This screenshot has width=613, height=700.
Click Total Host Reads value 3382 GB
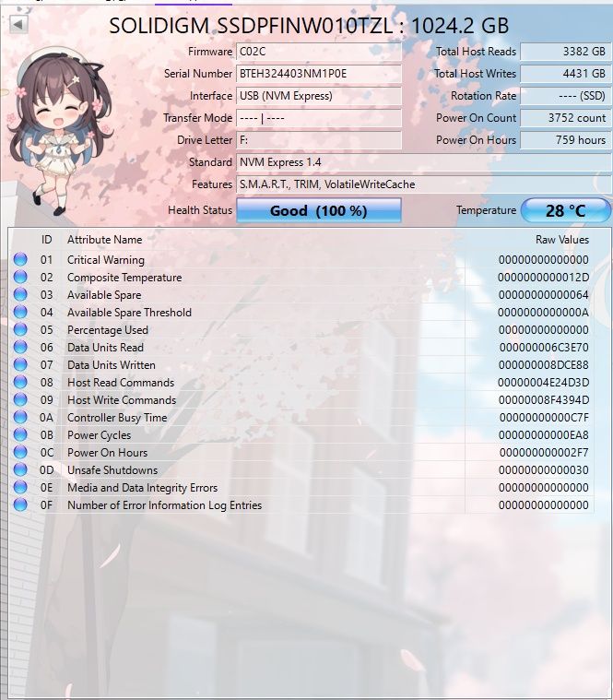pos(565,52)
